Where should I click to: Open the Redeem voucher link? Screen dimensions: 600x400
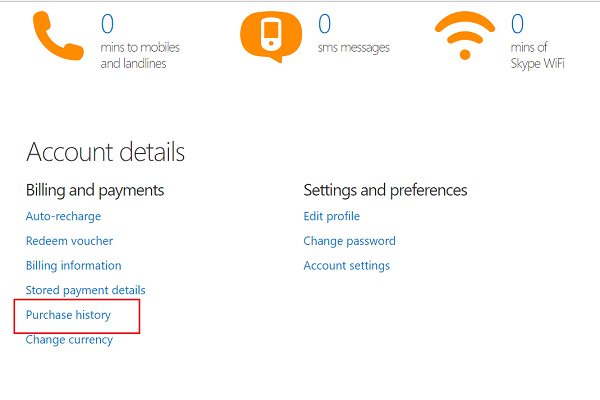69,241
